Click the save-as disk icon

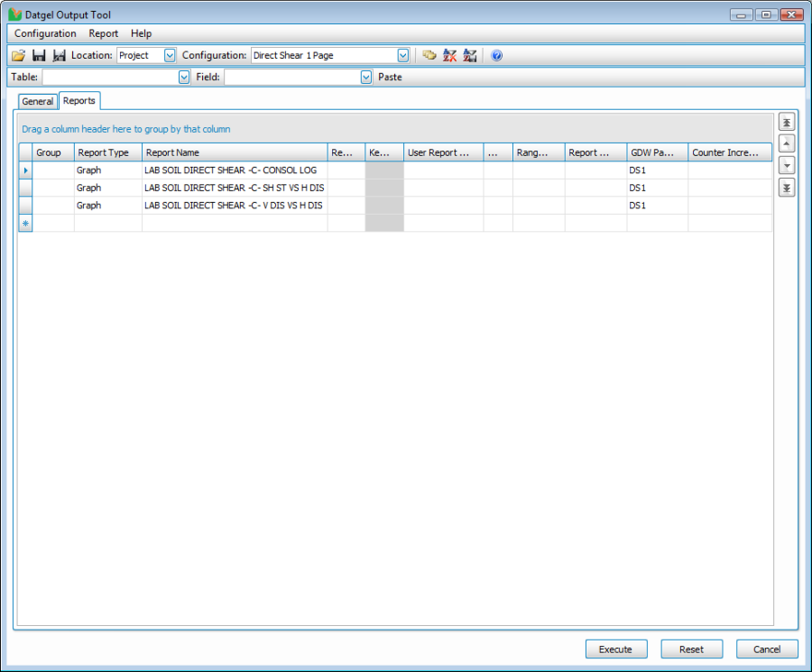pyautogui.click(x=60, y=56)
